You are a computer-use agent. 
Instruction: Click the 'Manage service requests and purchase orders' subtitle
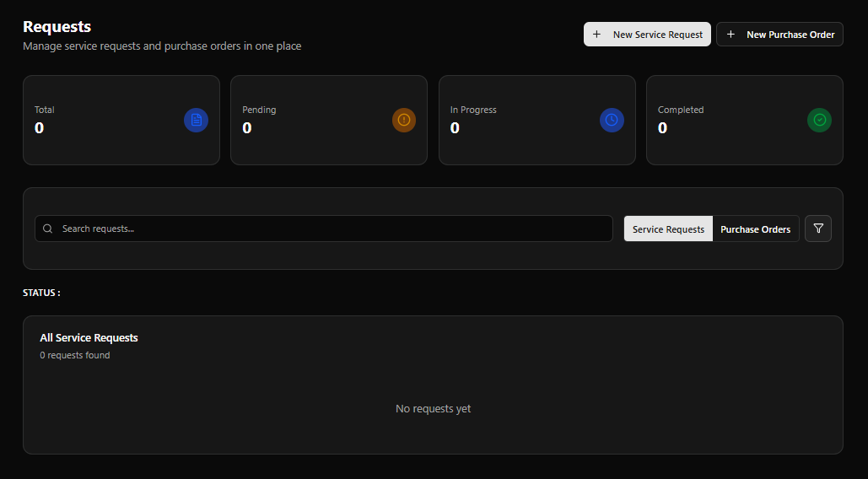click(x=162, y=46)
